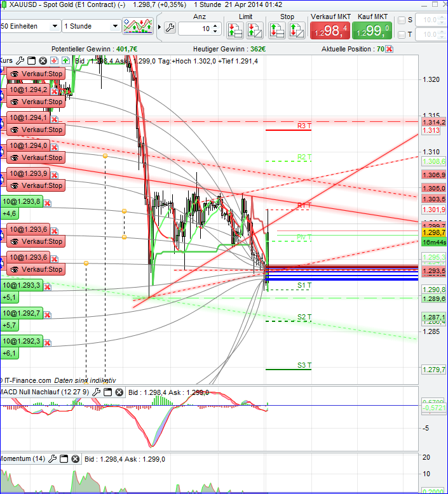
Task: Open the 1 Stunde timeframe dropdown
Action: [x=92, y=26]
